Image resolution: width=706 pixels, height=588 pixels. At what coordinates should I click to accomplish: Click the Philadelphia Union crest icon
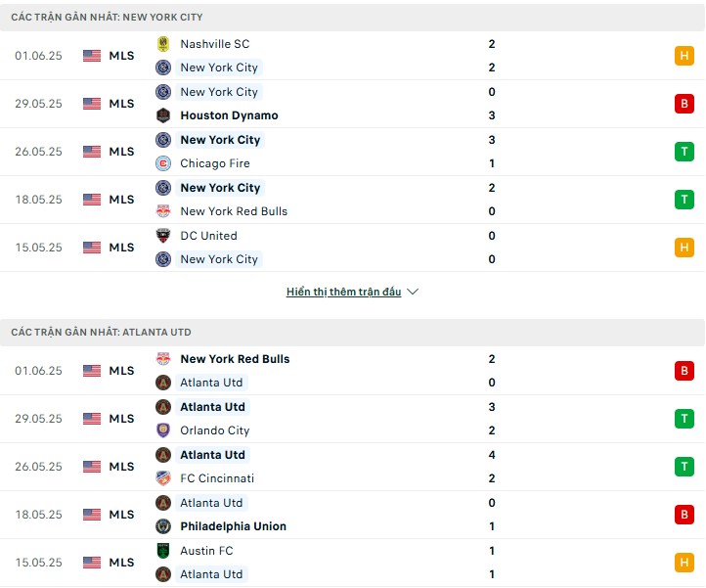(163, 526)
